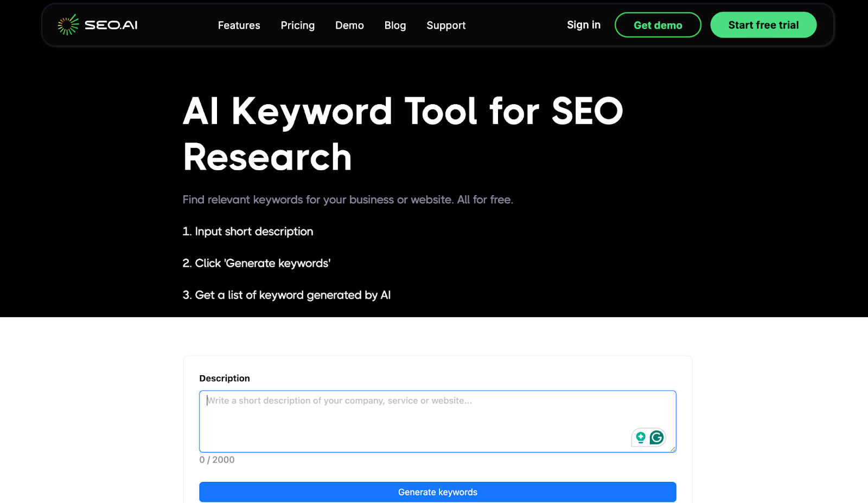This screenshot has height=503, width=868.
Task: Click the SEO.AI logo
Action: (x=98, y=25)
